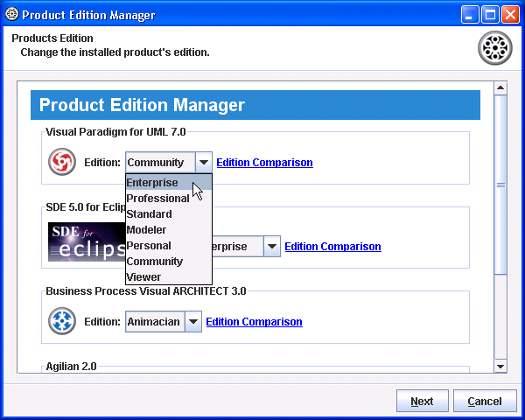The width and height of the screenshot is (525, 420).
Task: Click the Product Edition Manager icon in header
Action: click(495, 48)
